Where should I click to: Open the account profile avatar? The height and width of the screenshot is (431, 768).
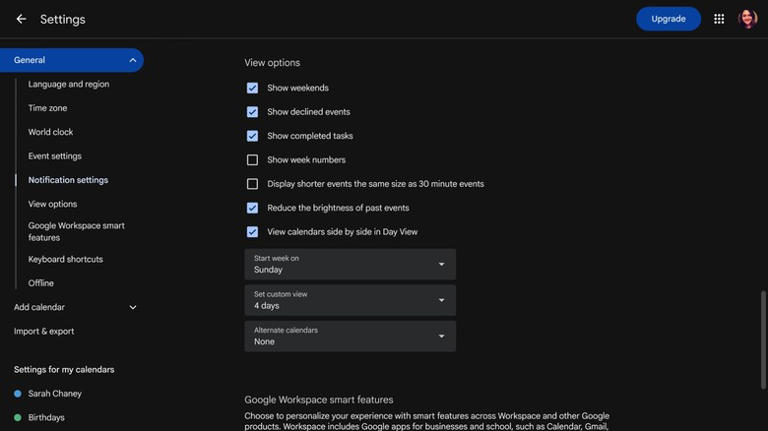pyautogui.click(x=747, y=19)
